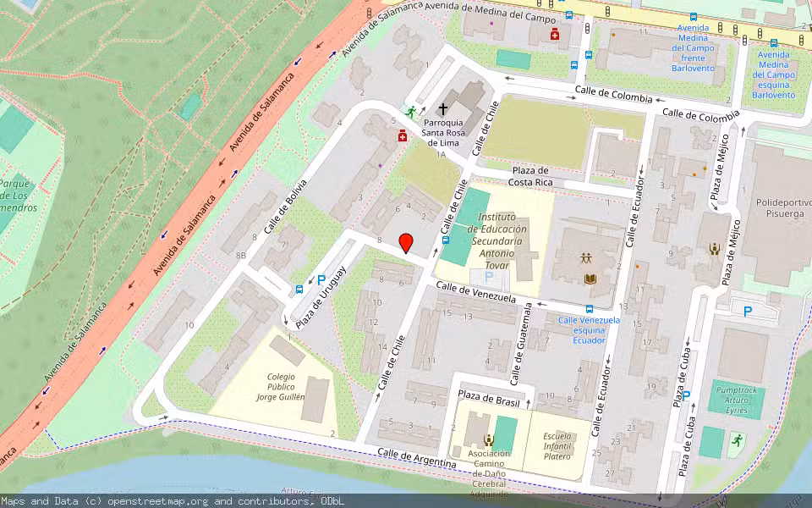
Task: Click the bus stop icon at Plaza de Uruguay
Action: click(x=299, y=290)
